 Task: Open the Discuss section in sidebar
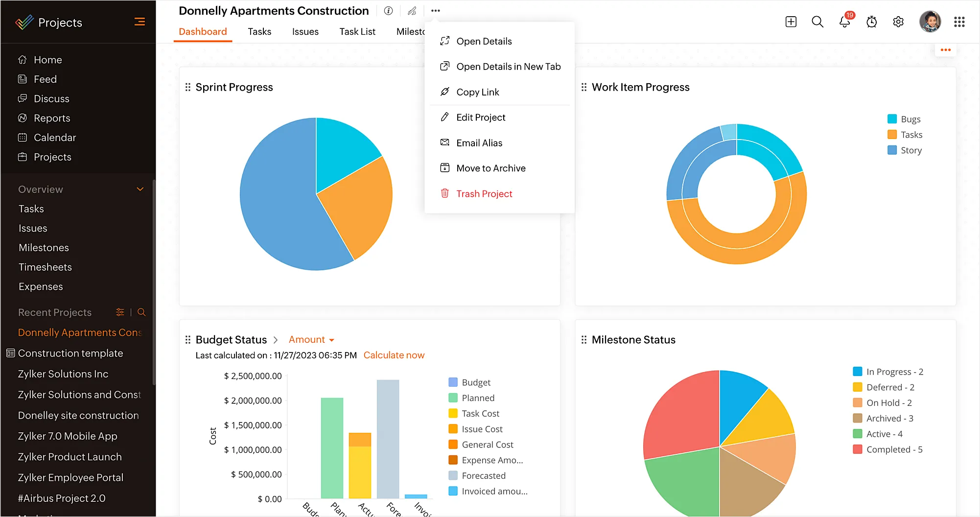tap(51, 98)
